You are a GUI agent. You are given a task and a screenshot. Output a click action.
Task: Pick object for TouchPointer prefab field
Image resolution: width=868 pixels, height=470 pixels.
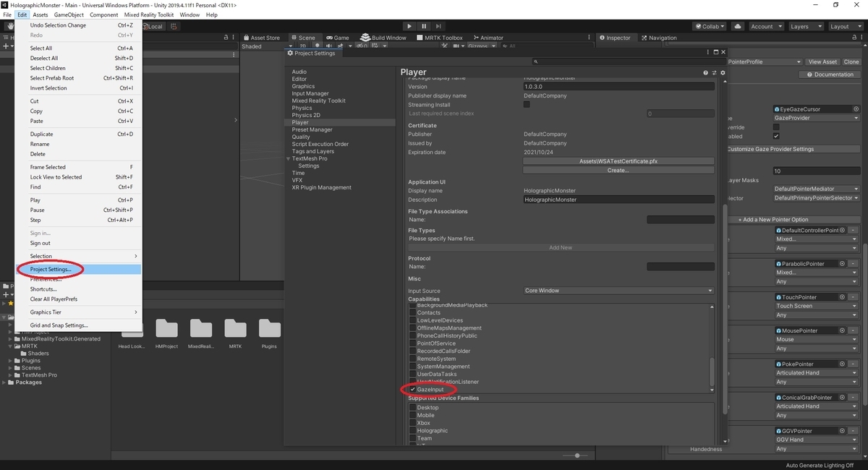point(841,297)
